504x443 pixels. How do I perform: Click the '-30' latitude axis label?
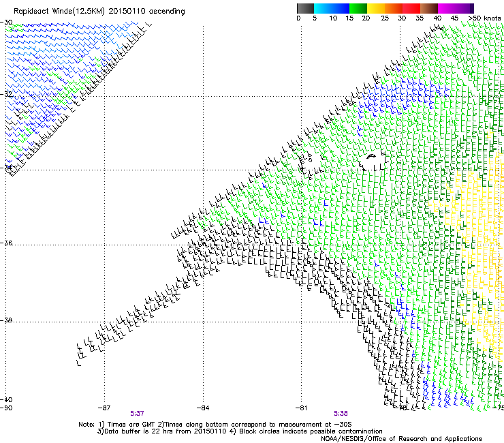tap(6, 22)
